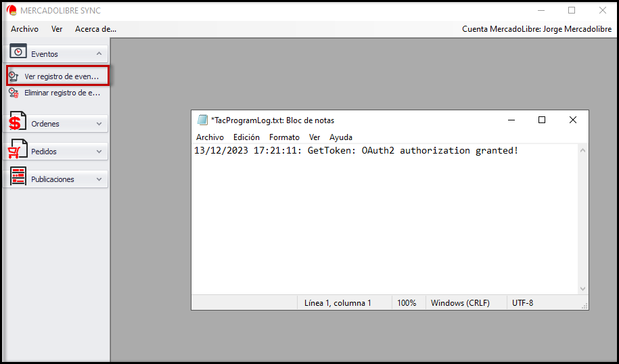Click the Ordenes panel header
This screenshot has width=619, height=364.
pos(55,124)
